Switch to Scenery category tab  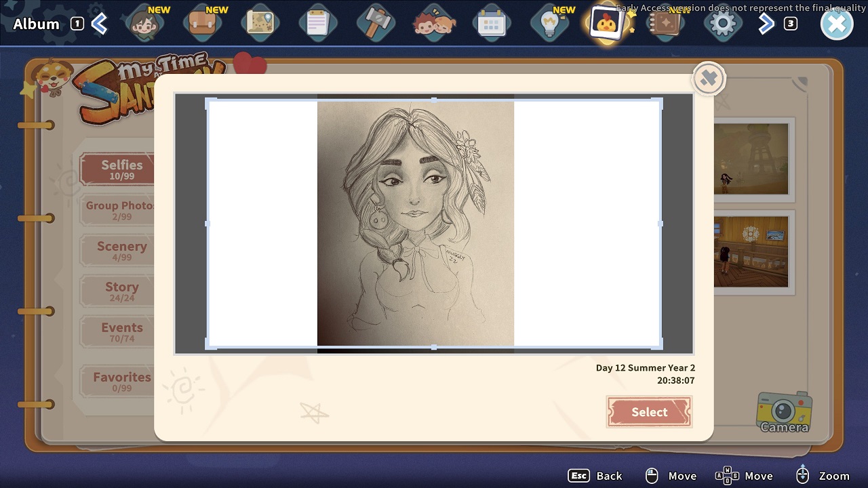point(118,251)
